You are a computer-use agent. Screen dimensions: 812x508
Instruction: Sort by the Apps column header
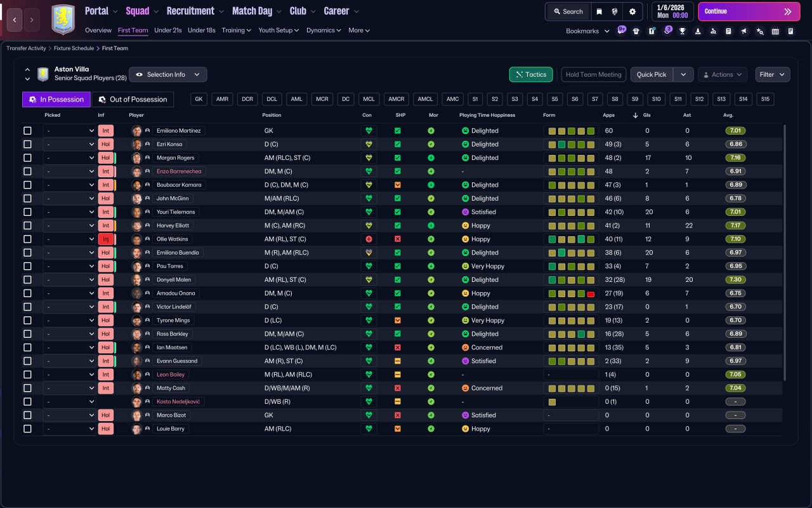pos(608,115)
